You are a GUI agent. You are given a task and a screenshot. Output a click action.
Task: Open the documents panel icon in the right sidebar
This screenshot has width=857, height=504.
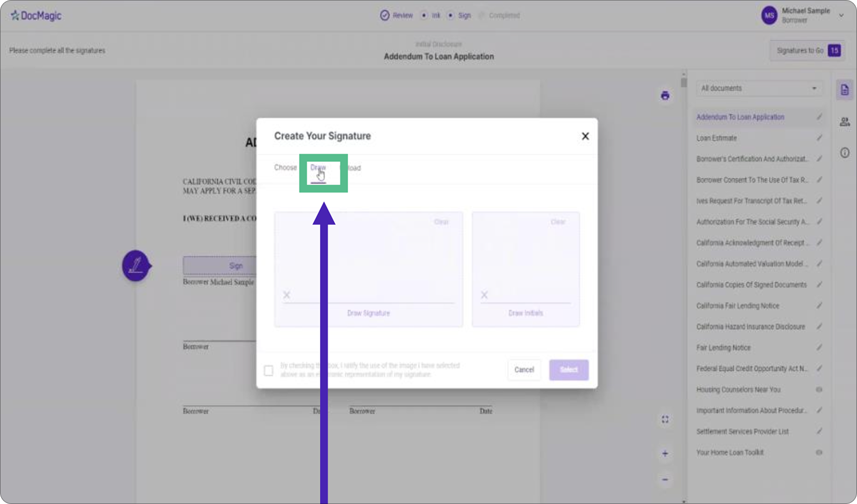click(x=844, y=90)
